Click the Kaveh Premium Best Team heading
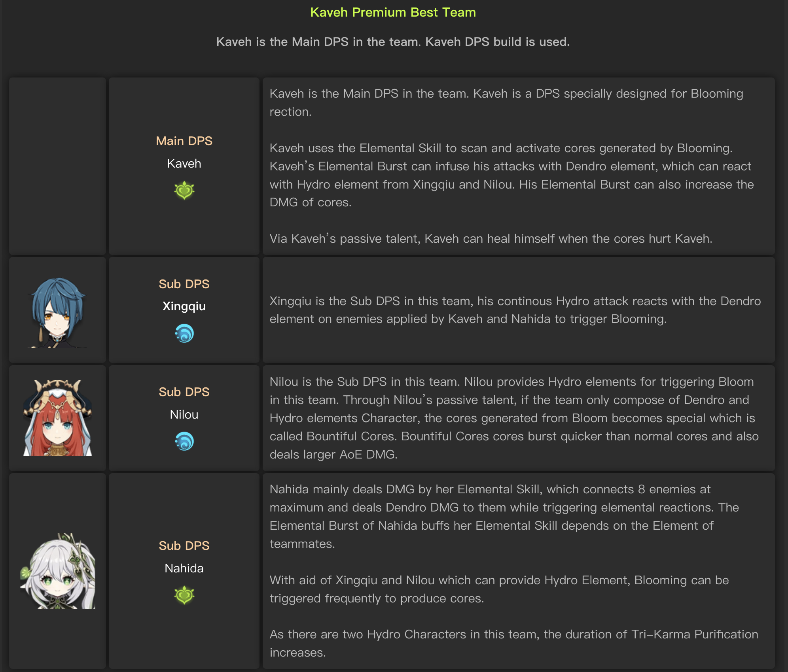 pyautogui.click(x=393, y=12)
